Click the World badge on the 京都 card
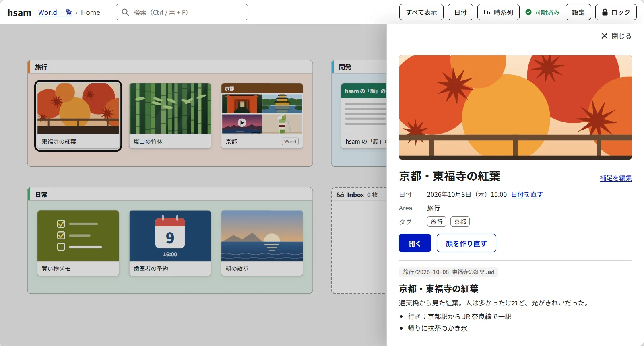The height and width of the screenshot is (346, 644). (290, 142)
